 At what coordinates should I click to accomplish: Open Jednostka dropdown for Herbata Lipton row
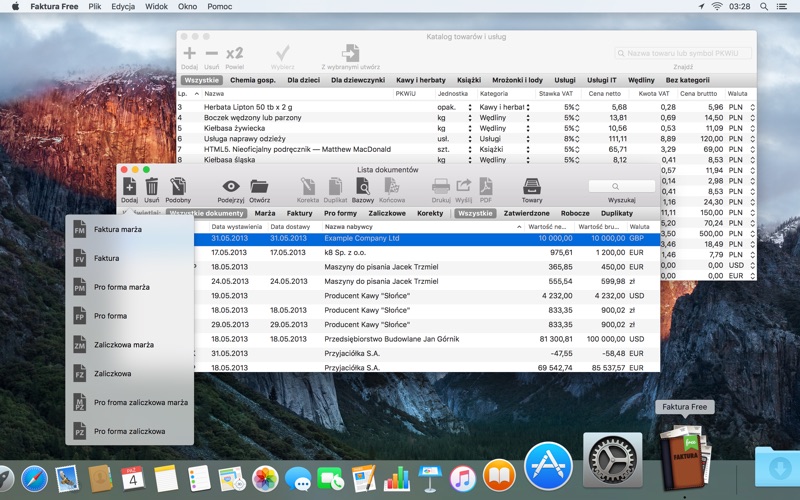(x=470, y=107)
